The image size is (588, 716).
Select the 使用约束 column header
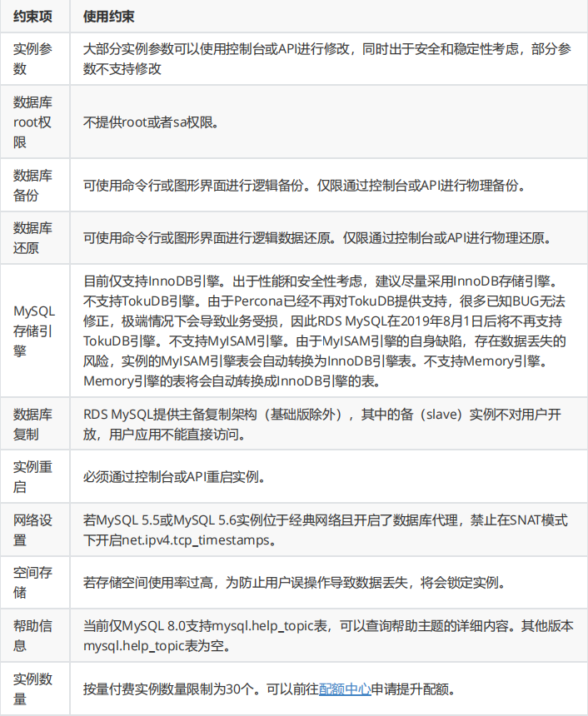(x=108, y=17)
